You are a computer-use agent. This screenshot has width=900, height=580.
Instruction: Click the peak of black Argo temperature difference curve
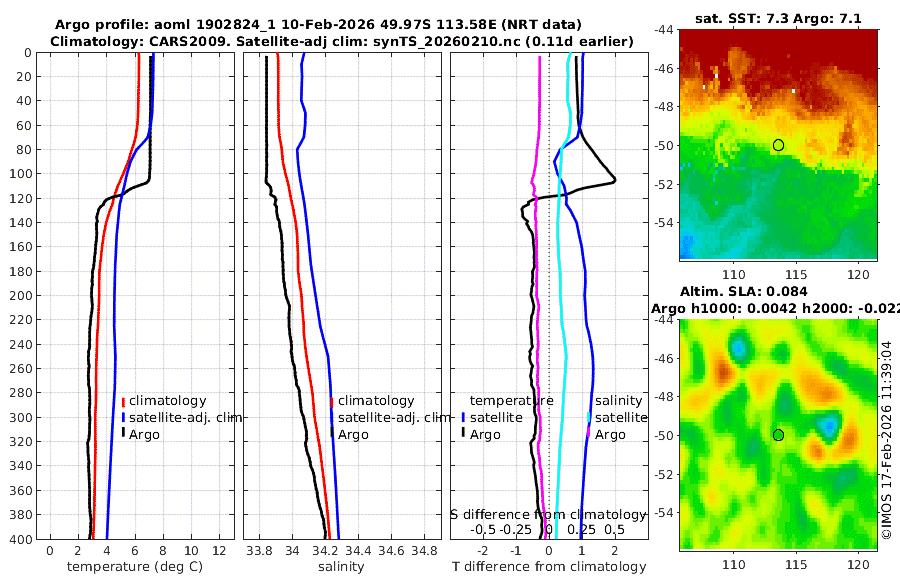pyautogui.click(x=615, y=180)
